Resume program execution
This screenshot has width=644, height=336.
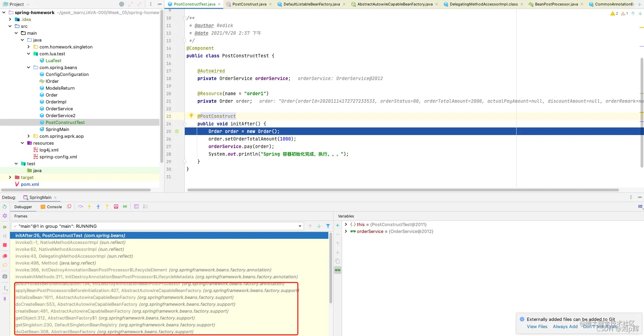[x=4, y=227]
